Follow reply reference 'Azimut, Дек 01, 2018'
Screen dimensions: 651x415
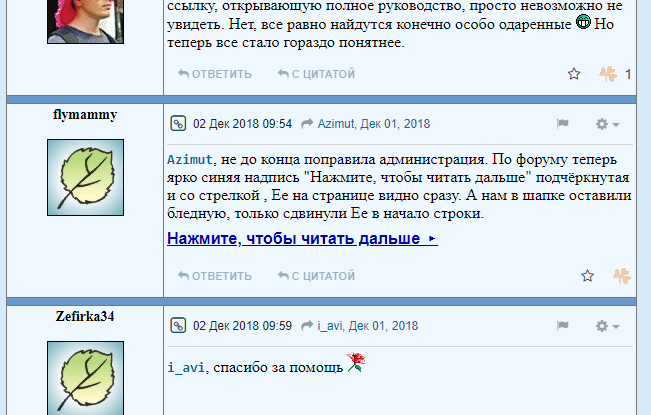[374, 124]
